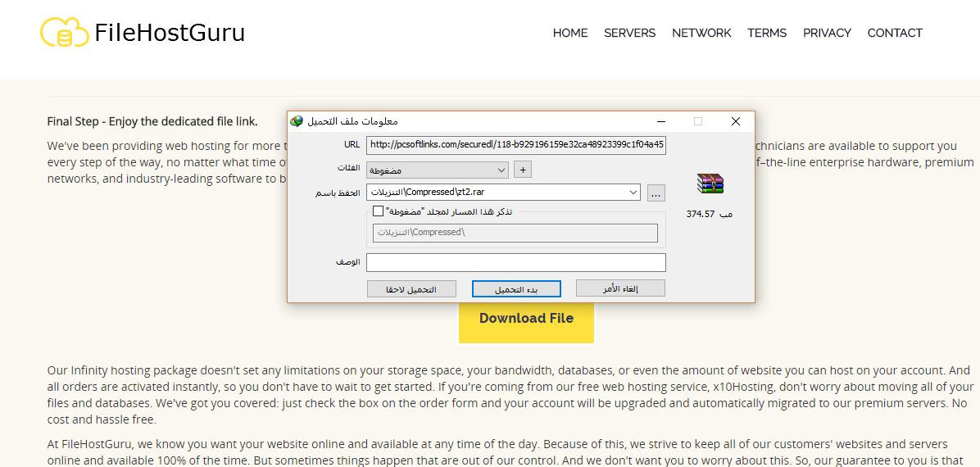Screen dimensions: 980x467
Task: Click the FileHostGuru site title text
Action: tap(170, 33)
